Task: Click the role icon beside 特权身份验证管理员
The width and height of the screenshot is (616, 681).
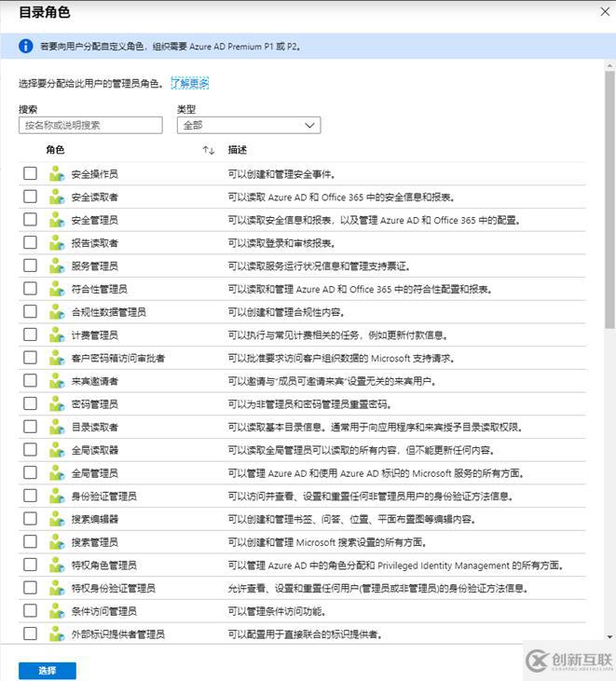Action: point(57,588)
